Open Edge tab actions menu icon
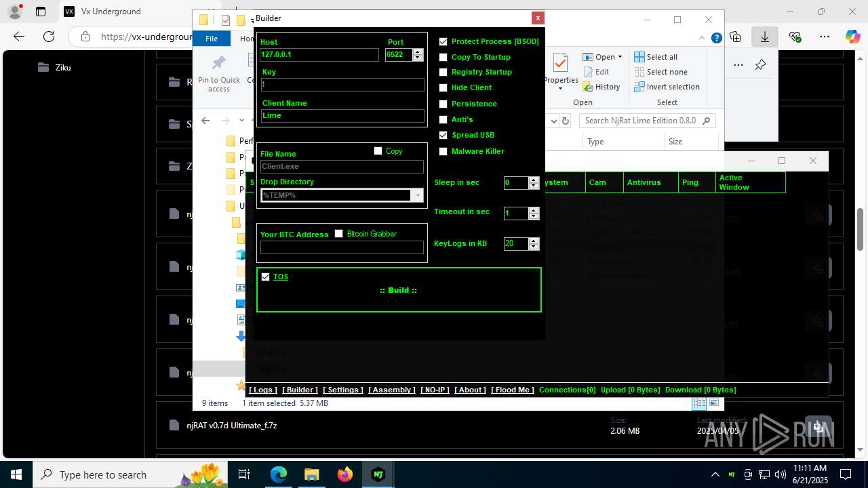 tap(41, 12)
